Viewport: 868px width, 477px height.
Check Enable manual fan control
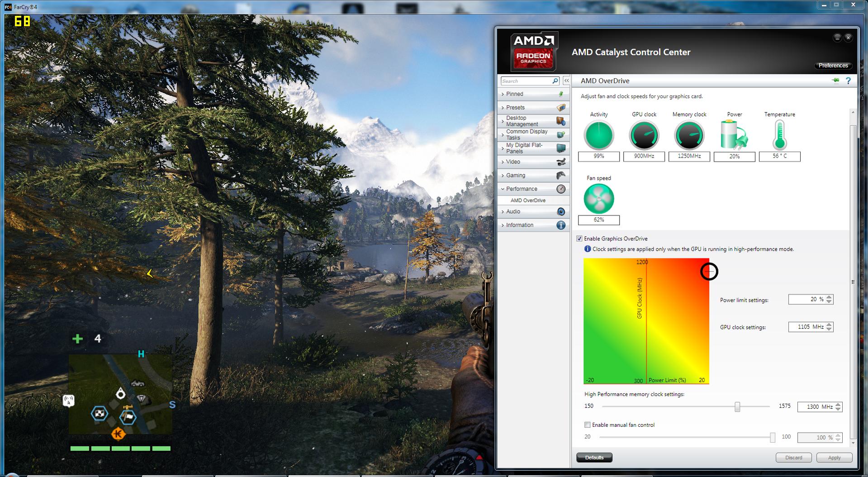pos(587,425)
